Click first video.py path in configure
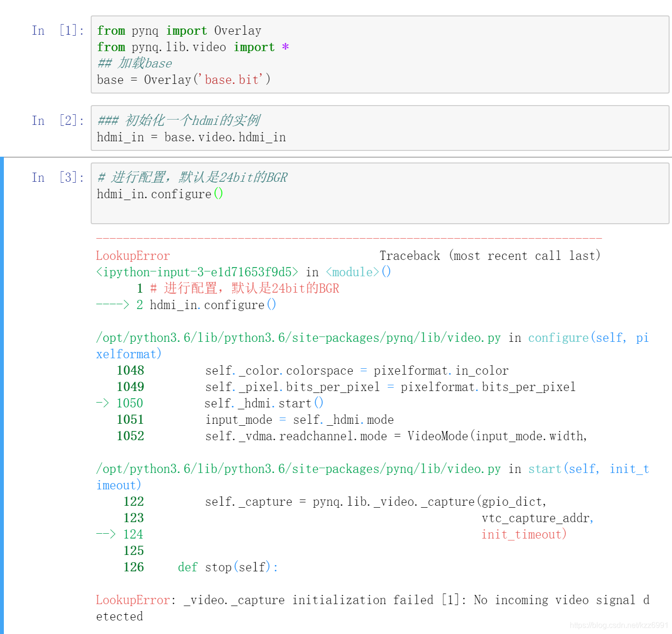Image resolution: width=672 pixels, height=634 pixels. point(298,338)
